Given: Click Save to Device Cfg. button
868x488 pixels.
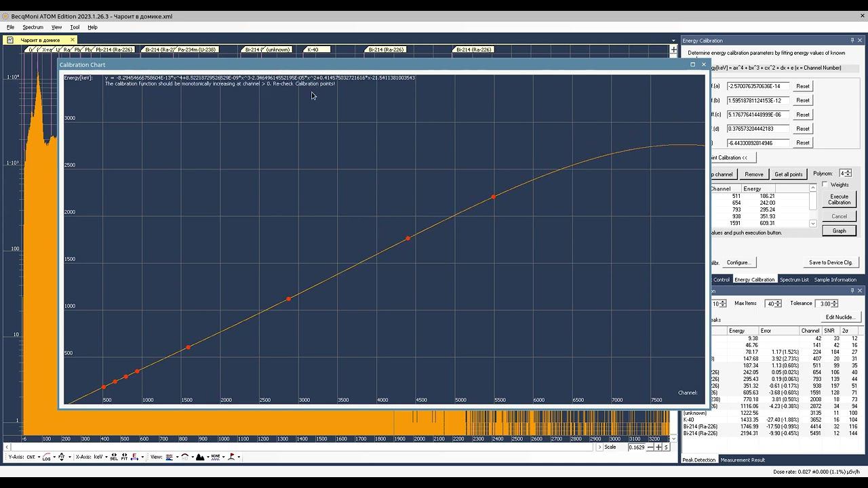Looking at the screenshot, I should [831, 262].
